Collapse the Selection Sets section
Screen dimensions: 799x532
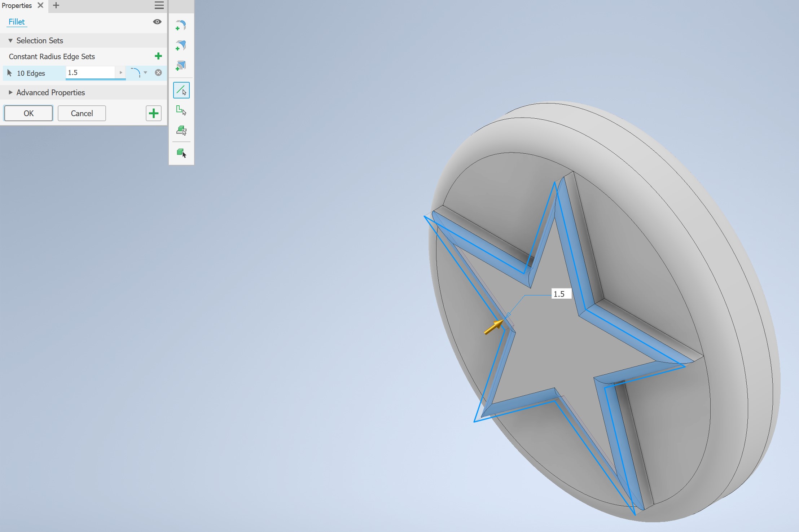[x=10, y=40]
